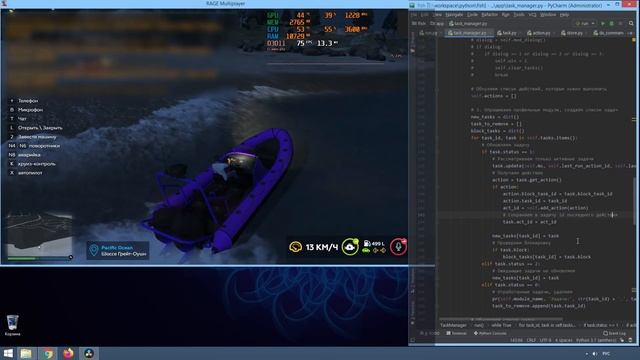Click the '4 spaces' indent setting
Viewport: 640px width, 360px height.
click(564, 340)
